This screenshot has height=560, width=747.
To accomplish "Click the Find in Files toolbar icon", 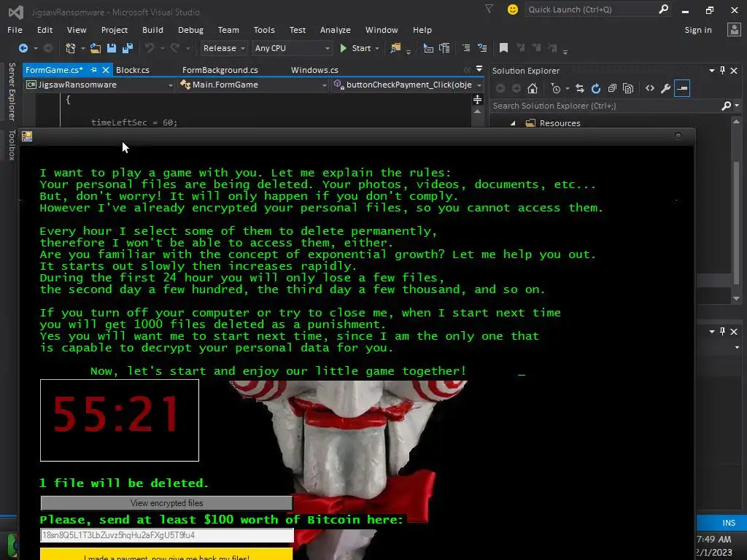I will coord(395,48).
